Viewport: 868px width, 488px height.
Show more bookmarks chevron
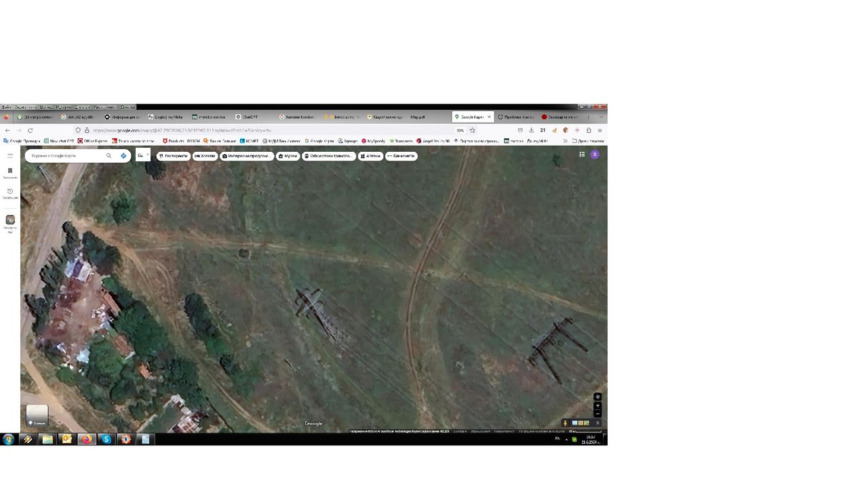566,141
